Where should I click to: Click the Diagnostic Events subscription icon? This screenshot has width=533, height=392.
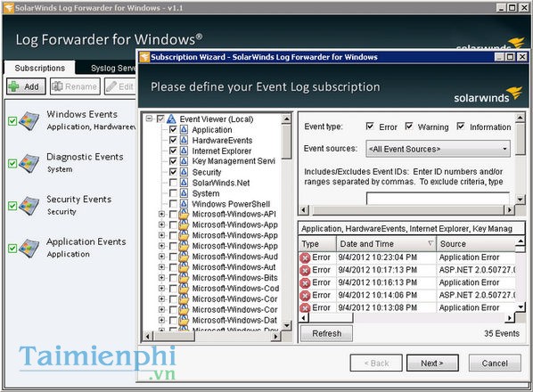click(29, 163)
